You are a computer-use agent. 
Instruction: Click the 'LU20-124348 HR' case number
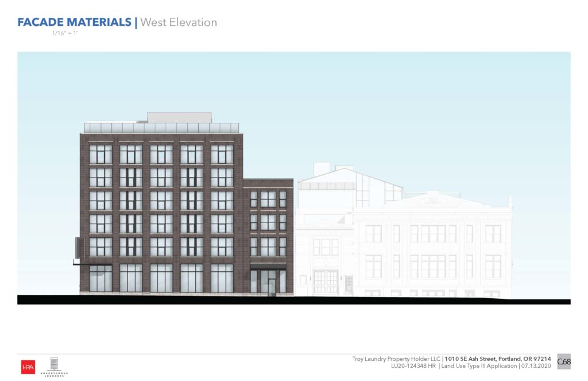(x=413, y=366)
